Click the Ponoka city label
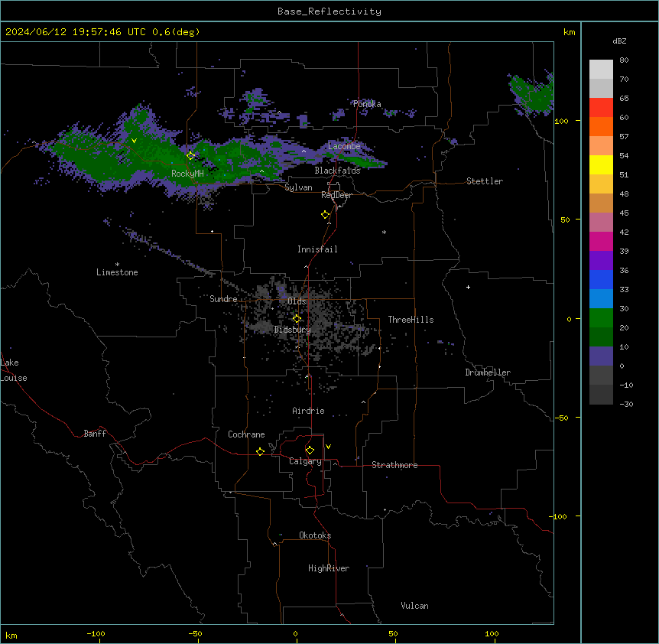This screenshot has width=659, height=644. [x=367, y=104]
